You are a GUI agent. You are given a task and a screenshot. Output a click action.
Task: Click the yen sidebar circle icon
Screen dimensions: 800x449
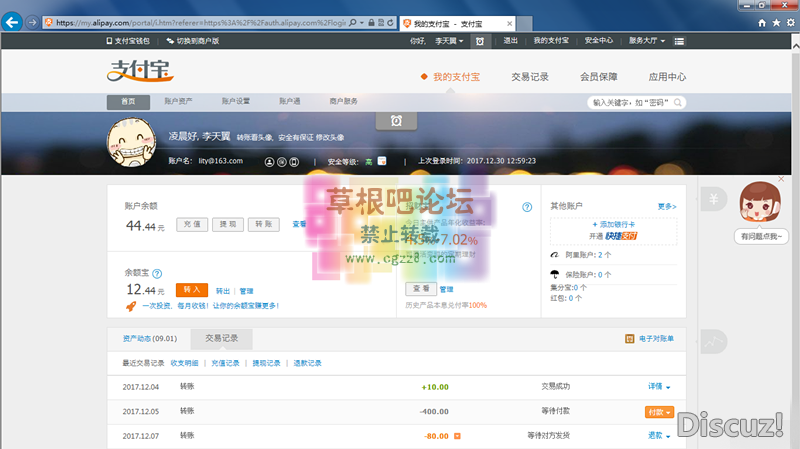coord(714,199)
